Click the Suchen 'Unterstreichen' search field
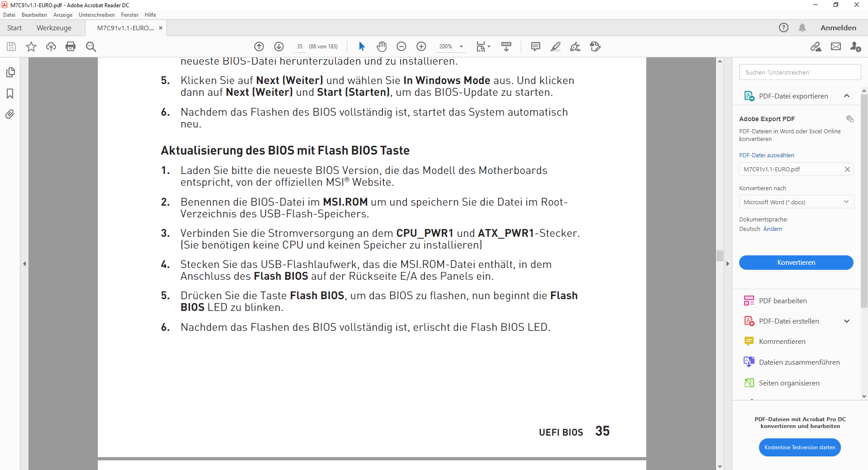868x470 pixels. (x=800, y=72)
